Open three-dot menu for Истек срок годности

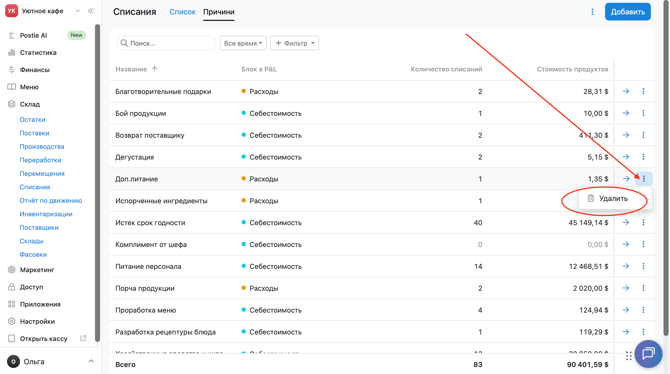644,223
